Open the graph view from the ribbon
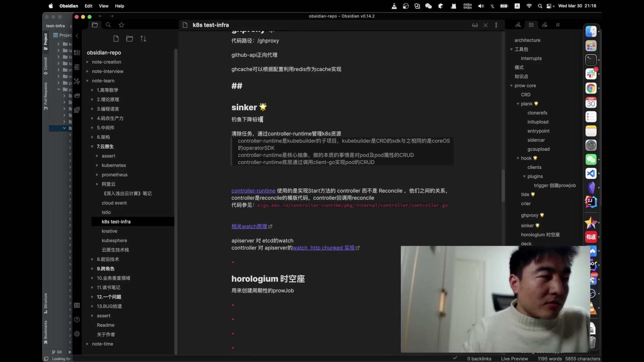This screenshot has width=644, height=362. tap(77, 81)
